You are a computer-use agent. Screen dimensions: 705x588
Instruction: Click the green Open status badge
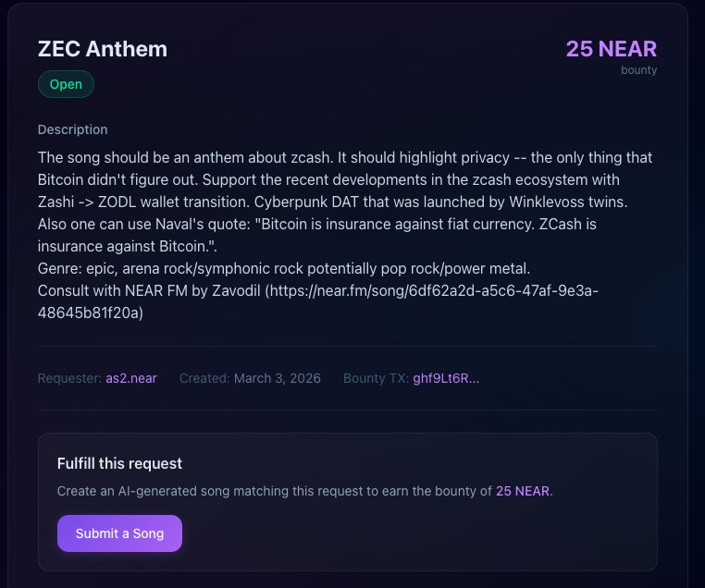[x=66, y=84]
